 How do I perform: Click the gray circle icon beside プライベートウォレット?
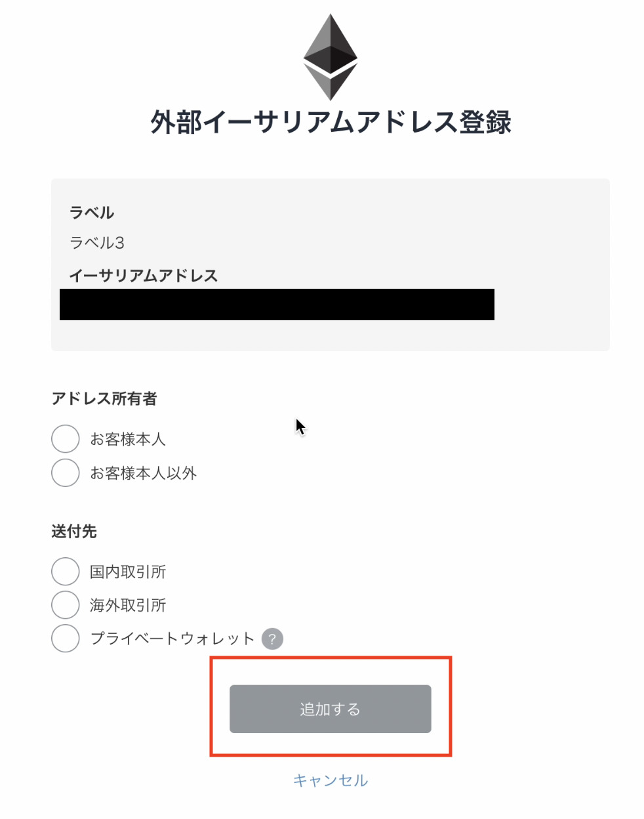click(273, 638)
